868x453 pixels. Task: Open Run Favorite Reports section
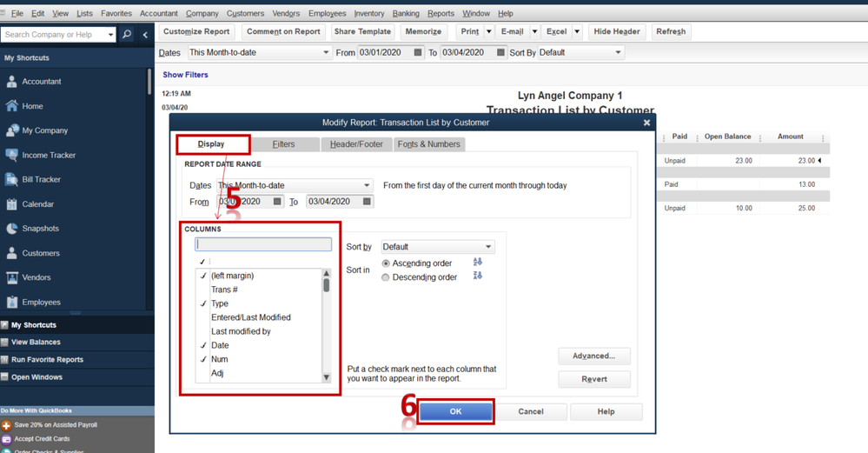click(77, 359)
